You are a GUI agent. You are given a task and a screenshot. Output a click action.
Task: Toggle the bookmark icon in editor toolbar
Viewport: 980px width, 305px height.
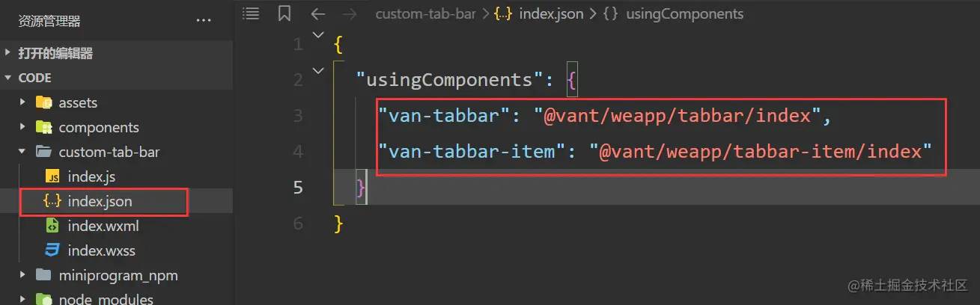click(284, 13)
